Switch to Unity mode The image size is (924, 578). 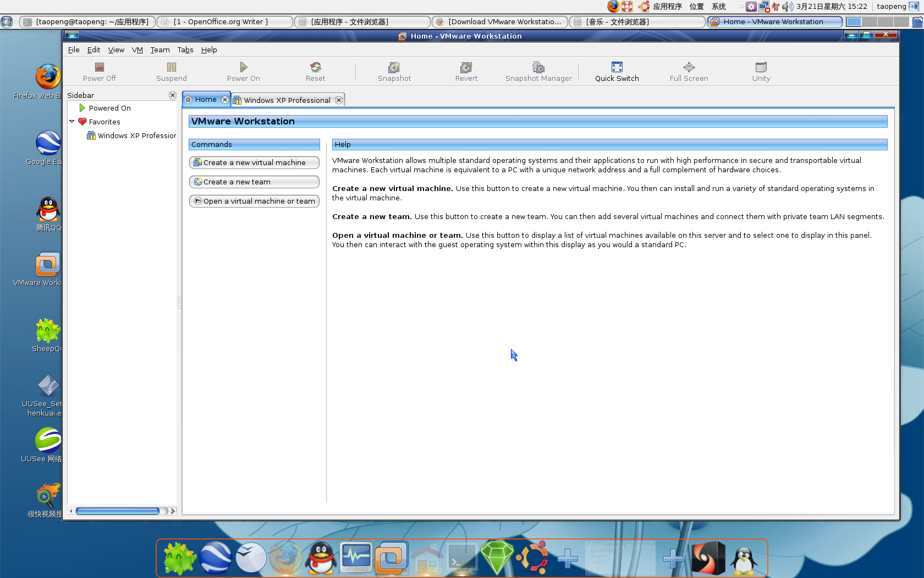[761, 72]
